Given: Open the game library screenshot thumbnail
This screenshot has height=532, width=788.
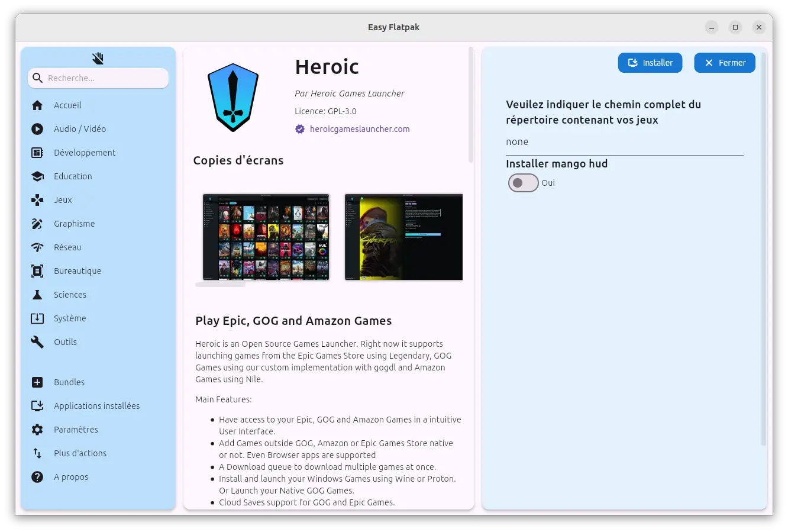Looking at the screenshot, I should click(266, 237).
